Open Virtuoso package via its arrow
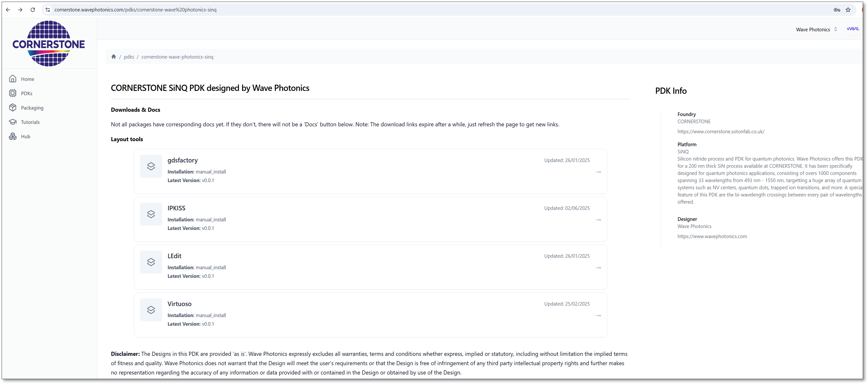Screen dimensions: 868x384 [x=598, y=316]
